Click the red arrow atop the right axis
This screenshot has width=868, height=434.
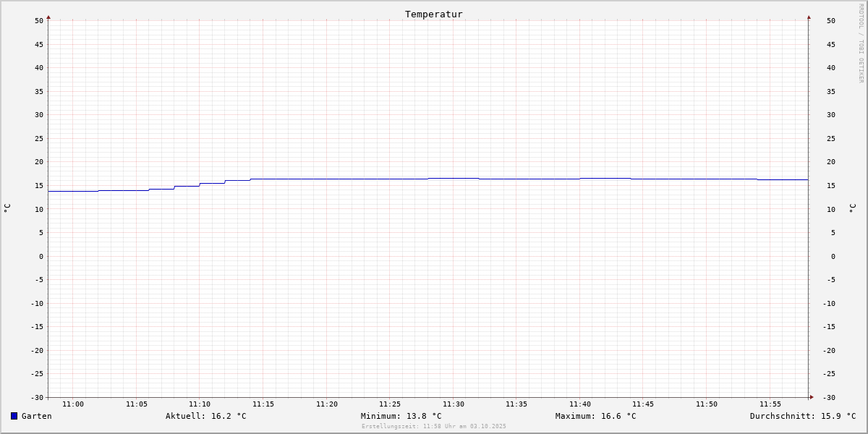click(809, 17)
